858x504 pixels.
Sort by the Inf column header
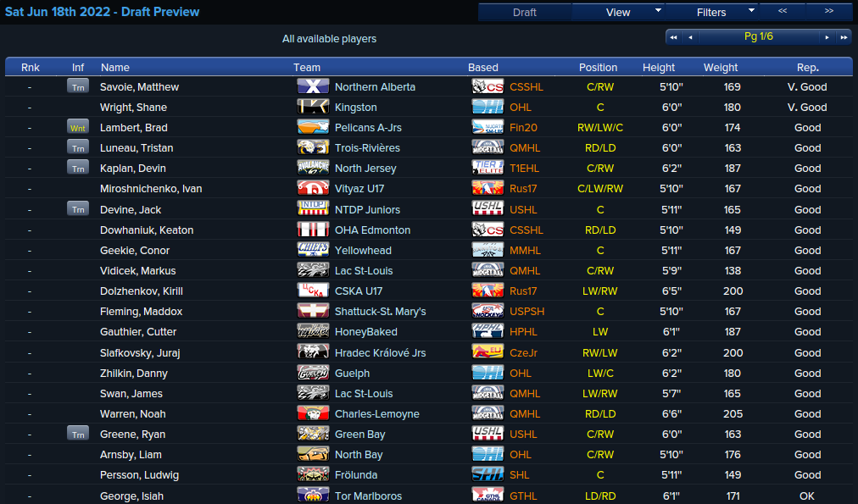pos(78,67)
